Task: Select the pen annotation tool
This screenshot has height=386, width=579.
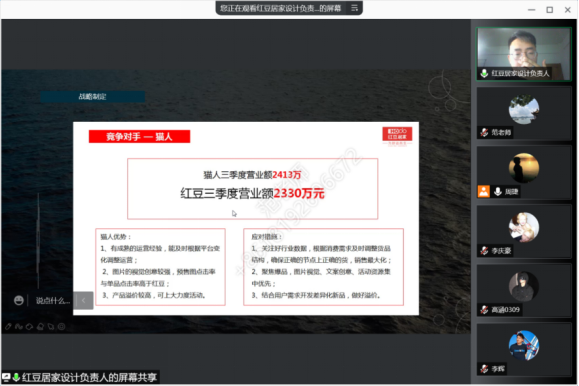Action: click(x=8, y=326)
